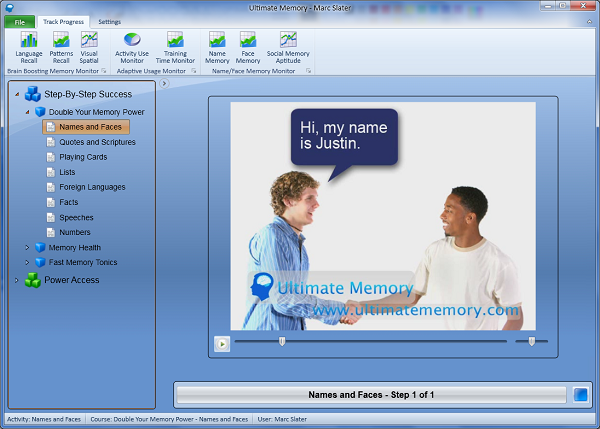
Task: Click the blue square button beside the step bar
Action: (580, 395)
